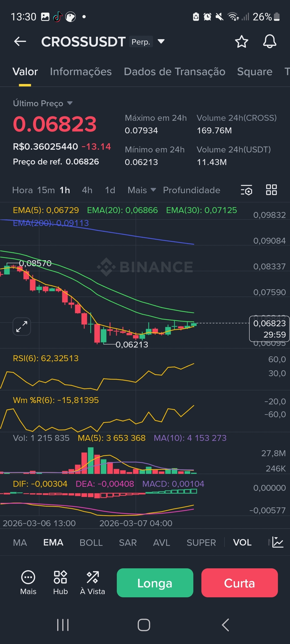Tap the EMA(5) value label

(46, 210)
